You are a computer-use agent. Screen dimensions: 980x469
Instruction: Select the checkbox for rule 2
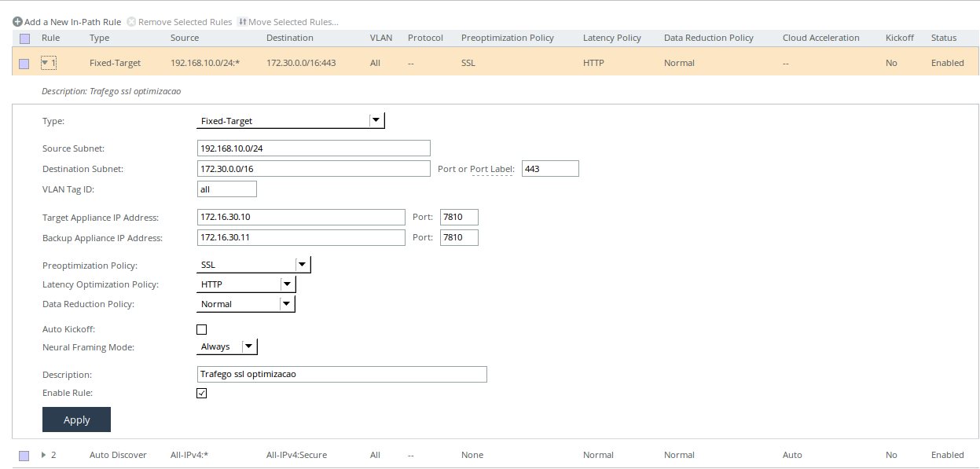coord(24,455)
